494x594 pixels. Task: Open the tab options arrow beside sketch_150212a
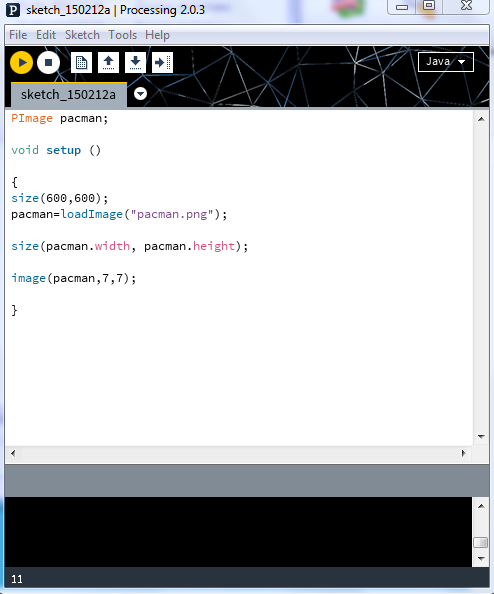coord(141,93)
